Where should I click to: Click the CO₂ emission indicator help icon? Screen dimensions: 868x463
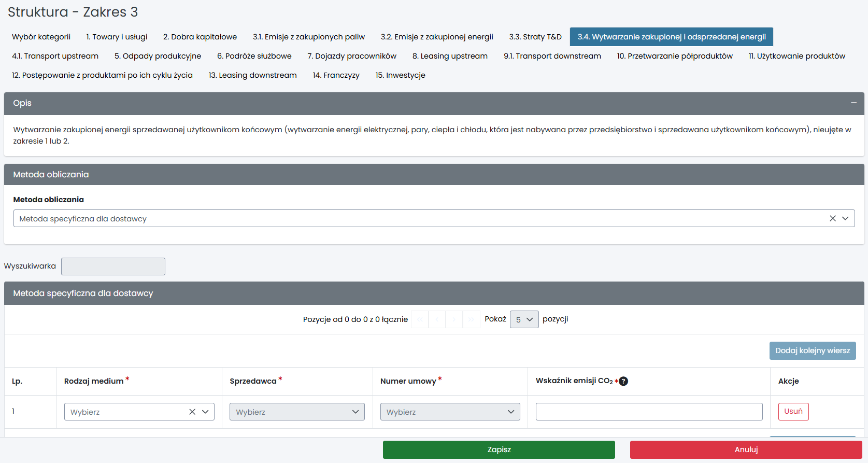pos(623,381)
